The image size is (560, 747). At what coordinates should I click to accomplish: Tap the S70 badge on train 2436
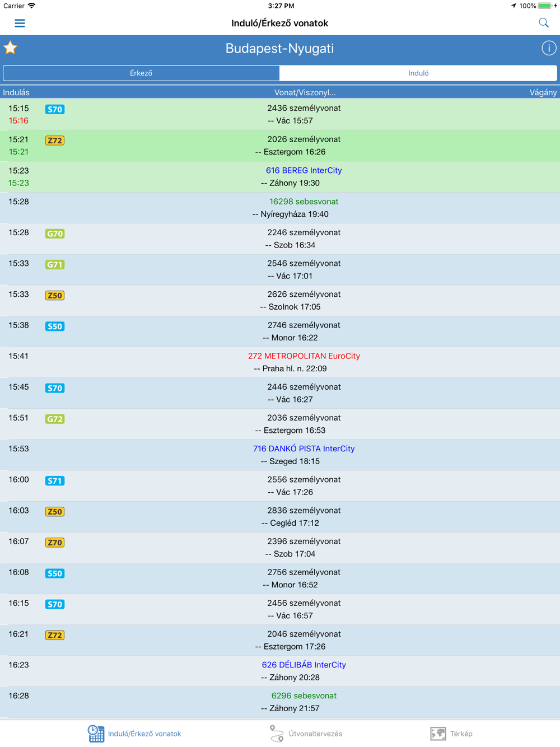coord(55,110)
